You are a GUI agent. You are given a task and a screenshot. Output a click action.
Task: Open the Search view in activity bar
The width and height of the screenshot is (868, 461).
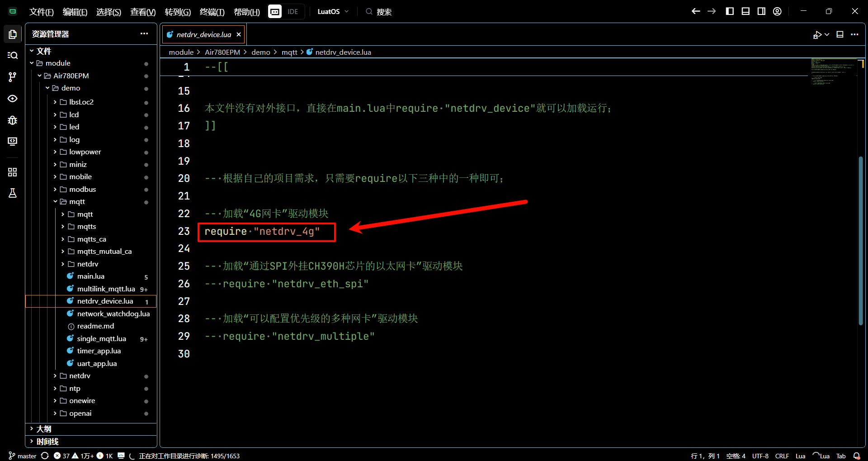13,55
